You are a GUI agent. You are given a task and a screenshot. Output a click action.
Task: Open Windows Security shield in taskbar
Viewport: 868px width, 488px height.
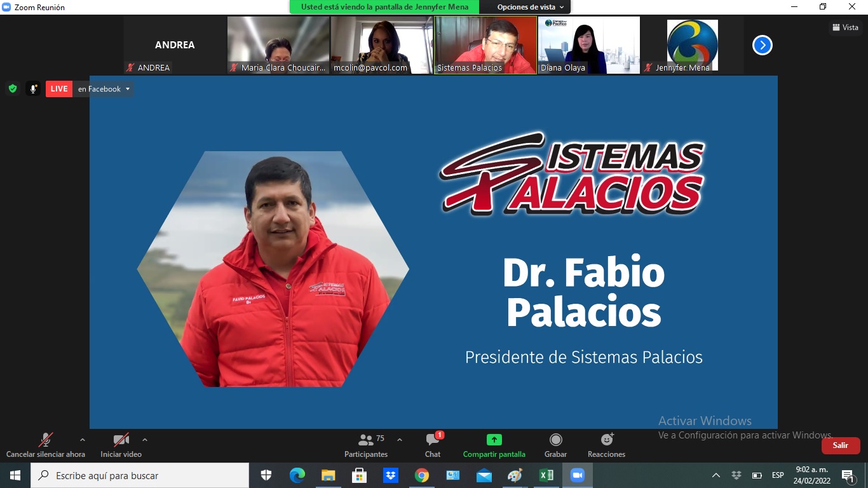pyautogui.click(x=266, y=475)
